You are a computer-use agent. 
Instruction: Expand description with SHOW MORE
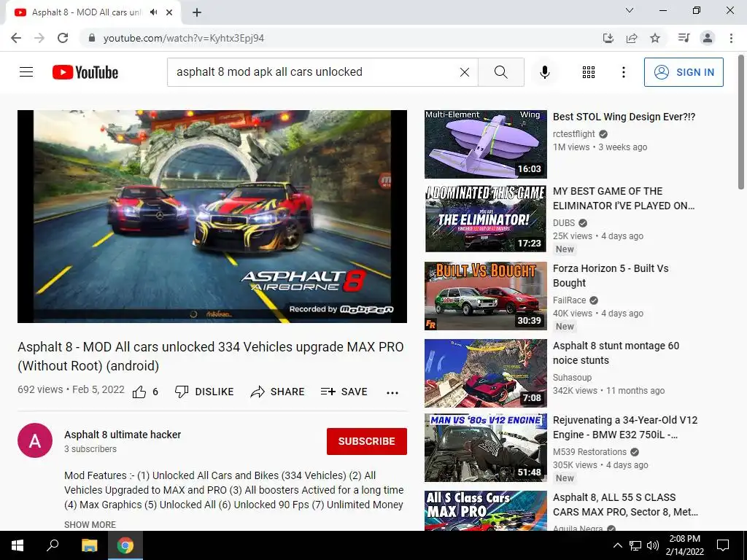[90, 524]
